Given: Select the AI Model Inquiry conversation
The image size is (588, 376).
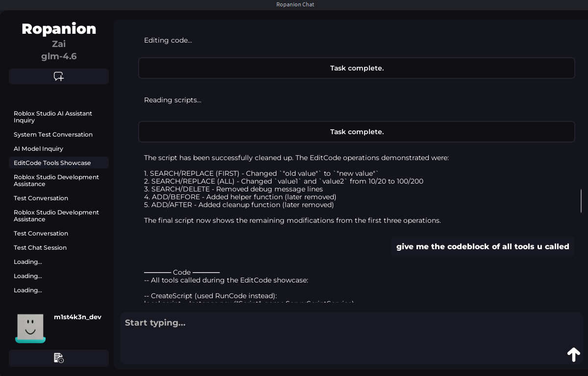Looking at the screenshot, I should pyautogui.click(x=38, y=148).
